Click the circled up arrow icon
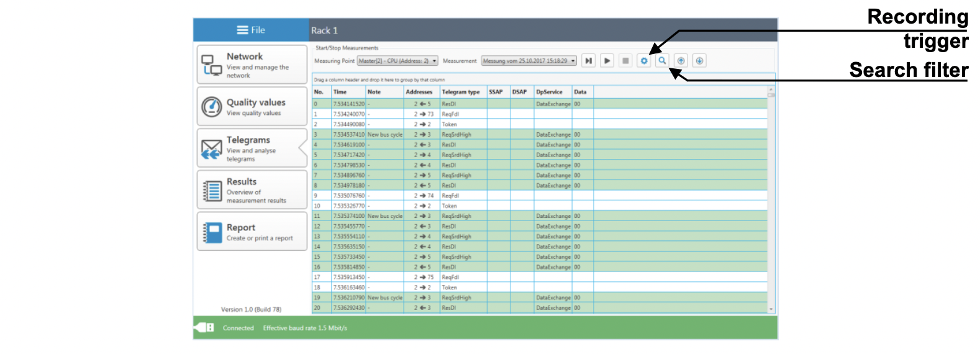The width and height of the screenshot is (980, 354). (681, 61)
